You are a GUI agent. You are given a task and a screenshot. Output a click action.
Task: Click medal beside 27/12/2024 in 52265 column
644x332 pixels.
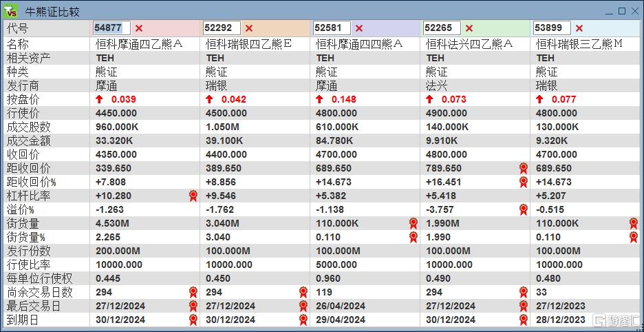tap(523, 306)
